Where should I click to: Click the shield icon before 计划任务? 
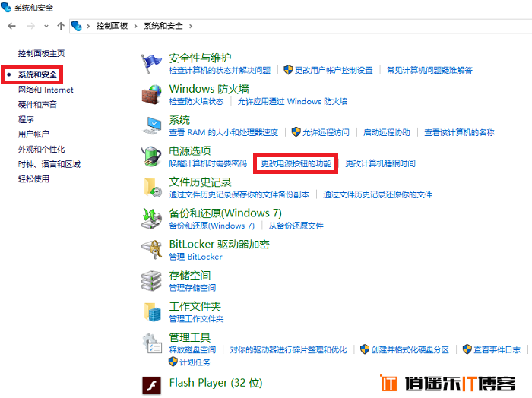173,362
